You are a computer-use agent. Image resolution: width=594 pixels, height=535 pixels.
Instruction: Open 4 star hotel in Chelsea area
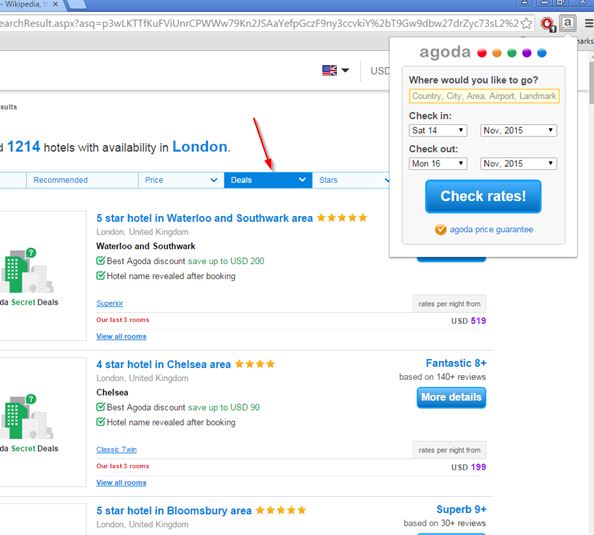(164, 364)
